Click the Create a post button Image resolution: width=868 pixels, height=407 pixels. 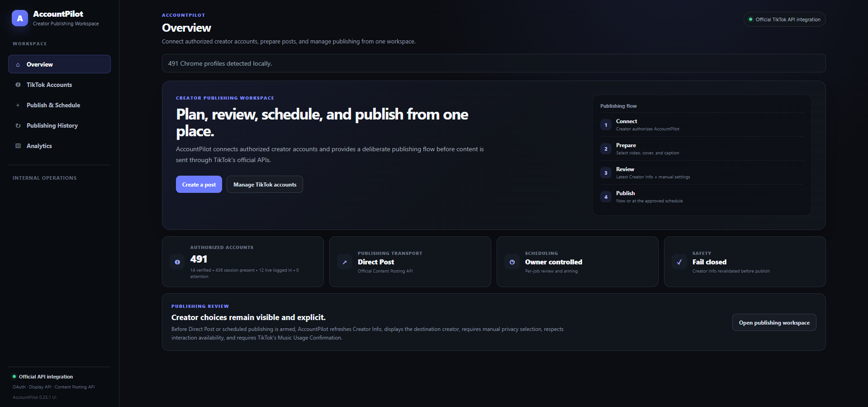coord(199,184)
